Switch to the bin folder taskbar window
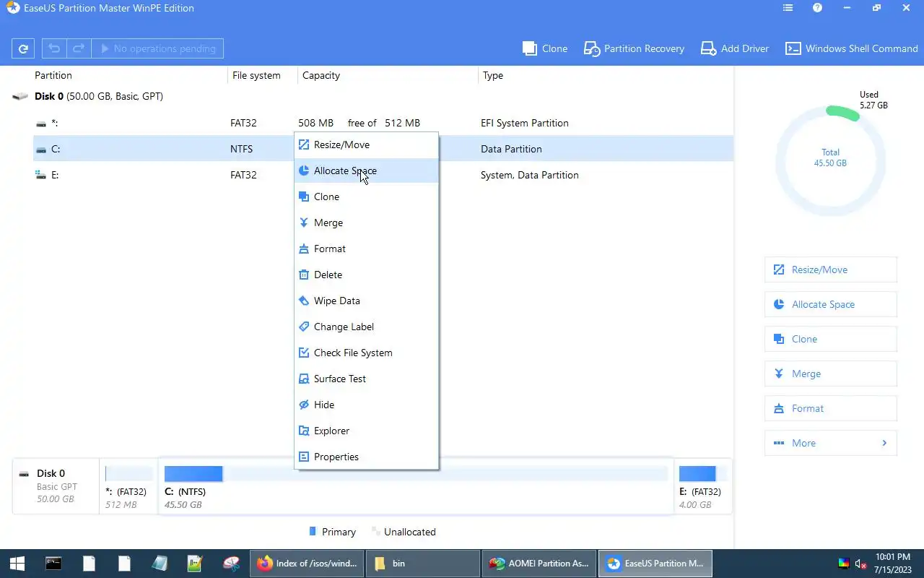This screenshot has height=578, width=924. (x=422, y=564)
